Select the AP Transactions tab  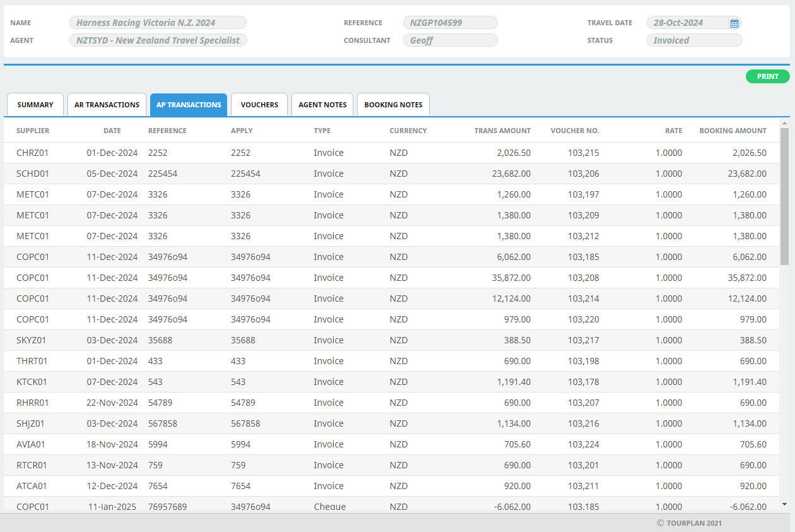(189, 105)
